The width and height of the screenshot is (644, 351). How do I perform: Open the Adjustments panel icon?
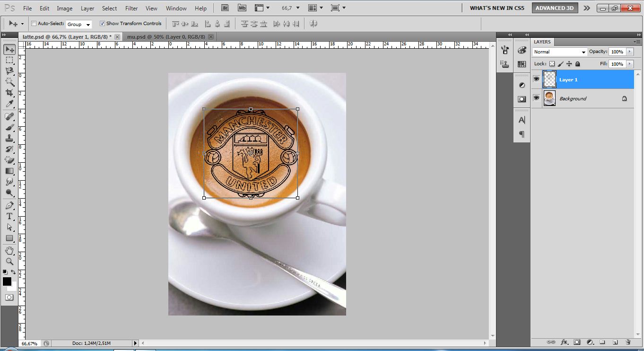click(x=522, y=85)
